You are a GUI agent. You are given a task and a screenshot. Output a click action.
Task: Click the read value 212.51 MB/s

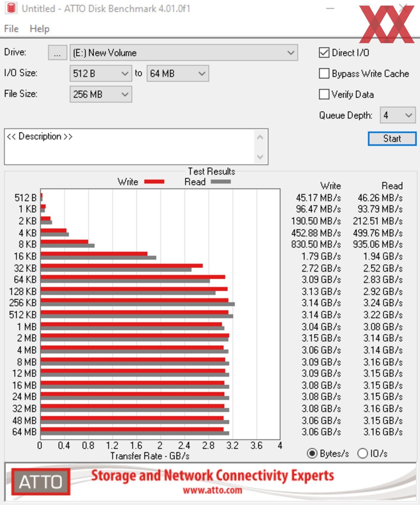pos(378,221)
